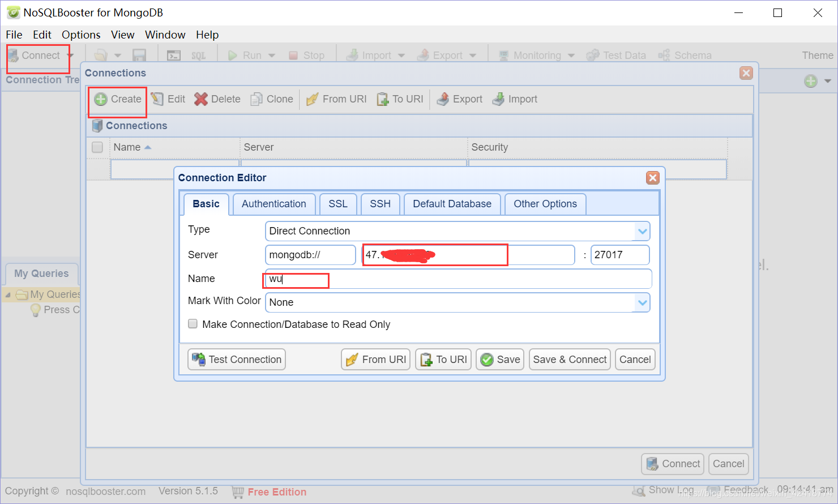Viewport: 838px width, 504px height.
Task: Cancel the Connection Editor dialog
Action: [x=635, y=360]
